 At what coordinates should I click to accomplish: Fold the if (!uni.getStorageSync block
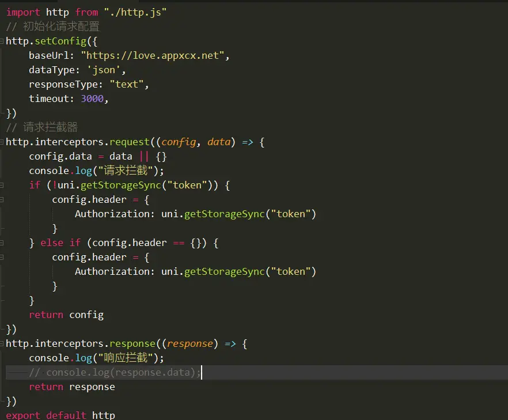pos(2,186)
